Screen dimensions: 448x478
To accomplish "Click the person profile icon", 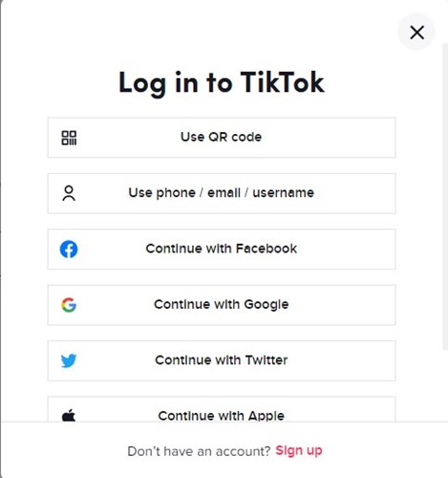I will (x=69, y=193).
